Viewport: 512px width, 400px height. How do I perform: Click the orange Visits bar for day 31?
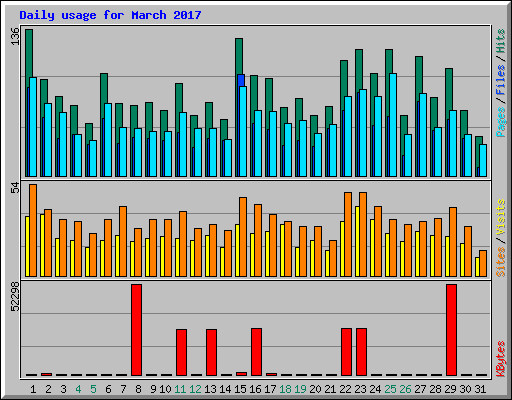483,263
